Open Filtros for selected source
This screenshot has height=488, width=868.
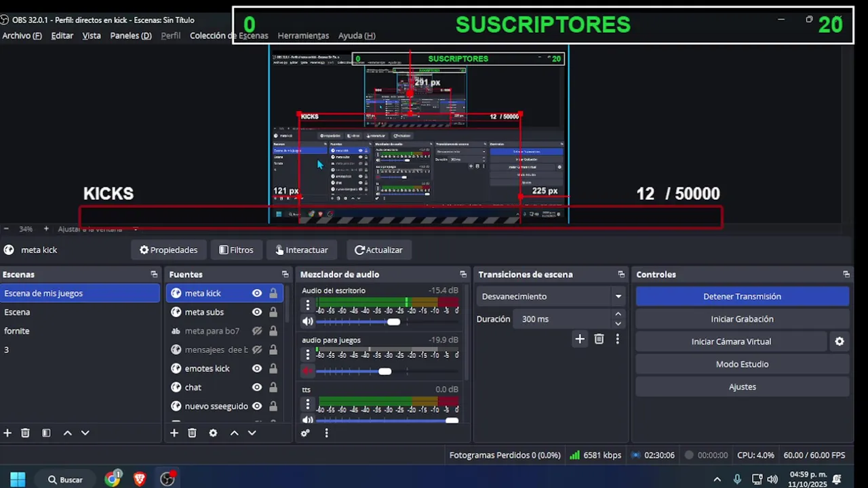coord(236,250)
